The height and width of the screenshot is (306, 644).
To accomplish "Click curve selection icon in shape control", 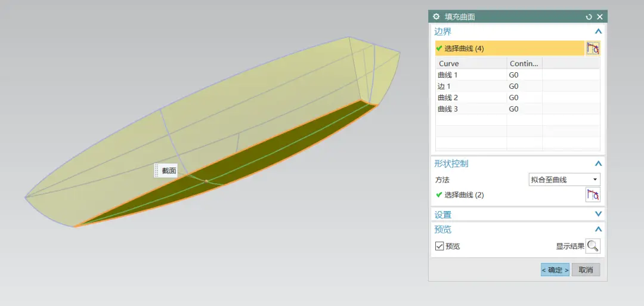I will pos(593,194).
